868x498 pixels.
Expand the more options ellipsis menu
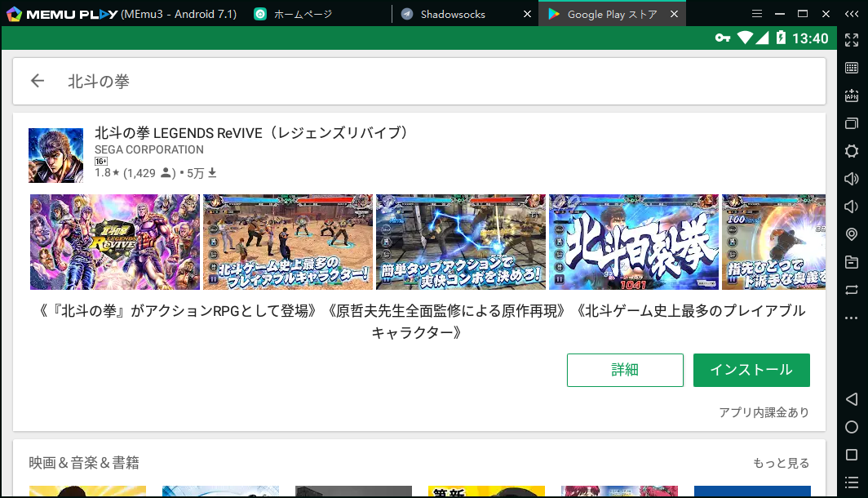coord(852,317)
